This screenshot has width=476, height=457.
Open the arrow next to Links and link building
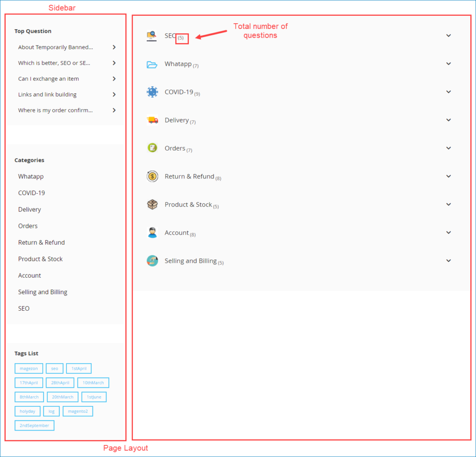(114, 95)
